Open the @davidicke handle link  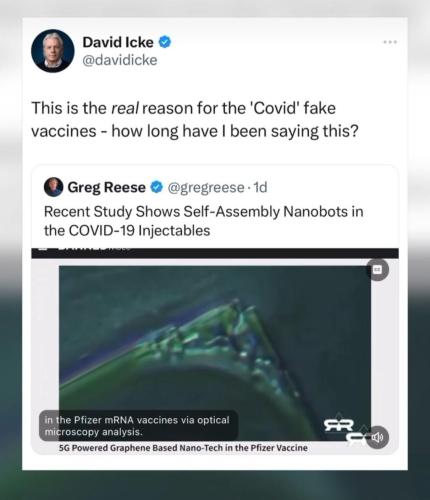120,60
